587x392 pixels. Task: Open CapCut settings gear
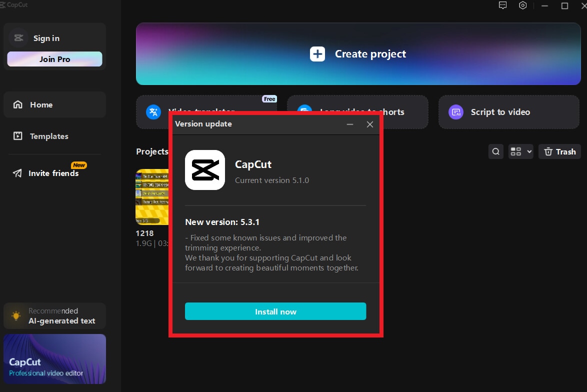(523, 5)
